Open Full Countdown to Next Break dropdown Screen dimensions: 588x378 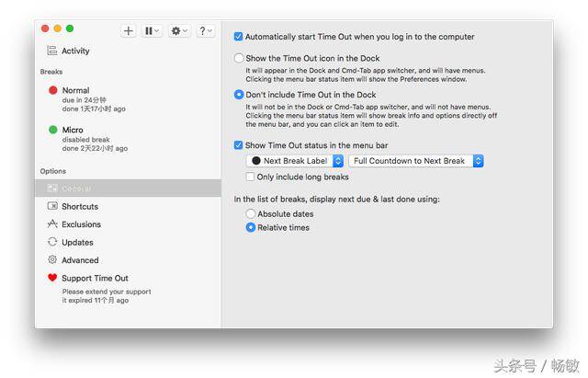416,161
